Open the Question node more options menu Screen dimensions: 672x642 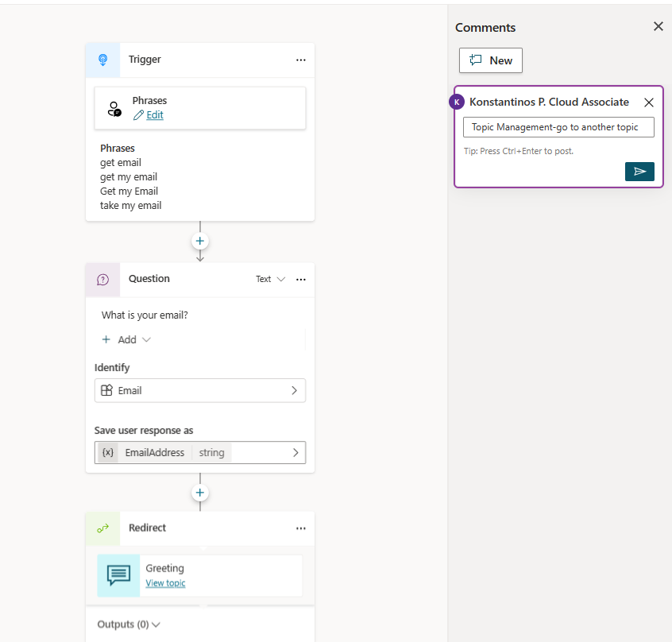click(x=300, y=280)
